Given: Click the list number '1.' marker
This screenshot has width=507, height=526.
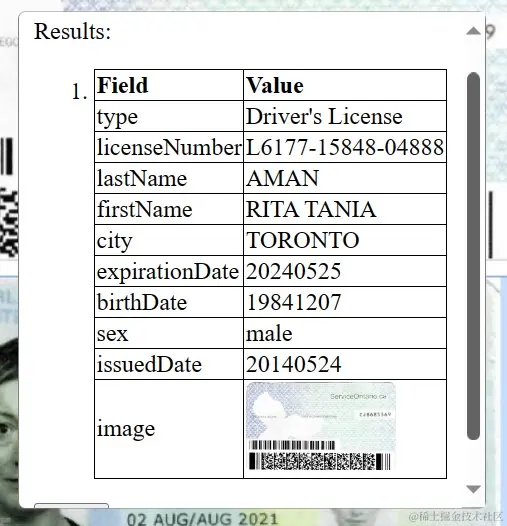Looking at the screenshot, I should [x=80, y=92].
